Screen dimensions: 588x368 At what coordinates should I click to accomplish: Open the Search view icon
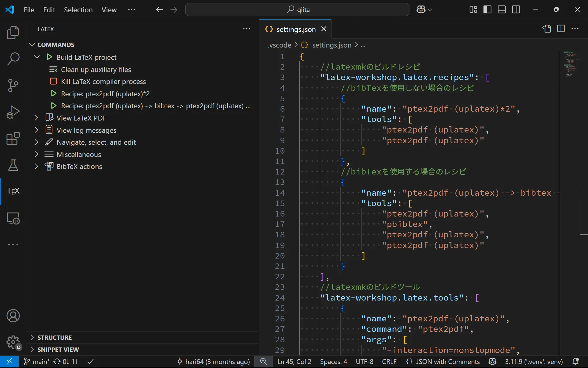[13, 59]
